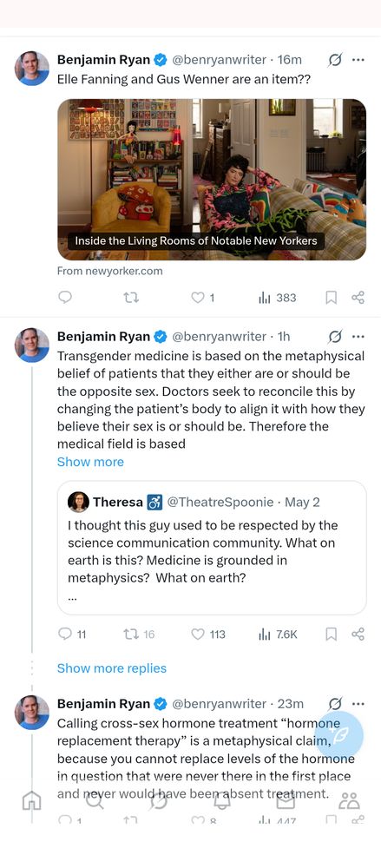Click the Show more replies link
The height and width of the screenshot is (868, 381).
[x=112, y=668]
